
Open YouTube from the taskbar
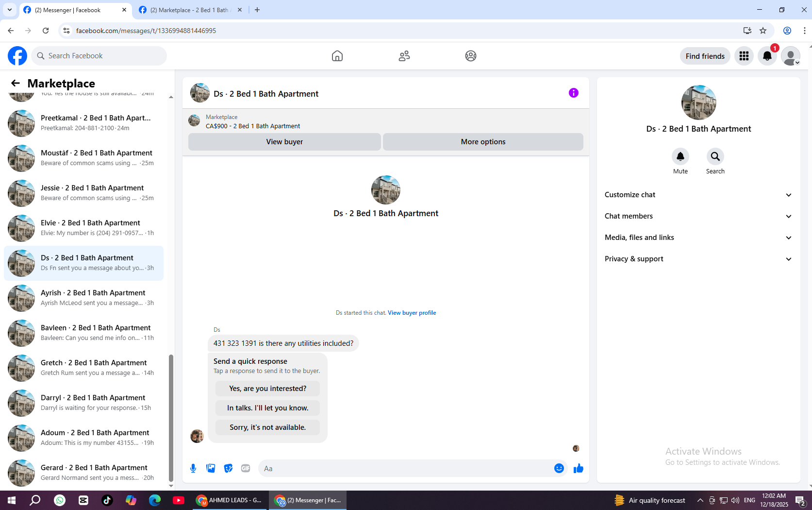(x=179, y=500)
